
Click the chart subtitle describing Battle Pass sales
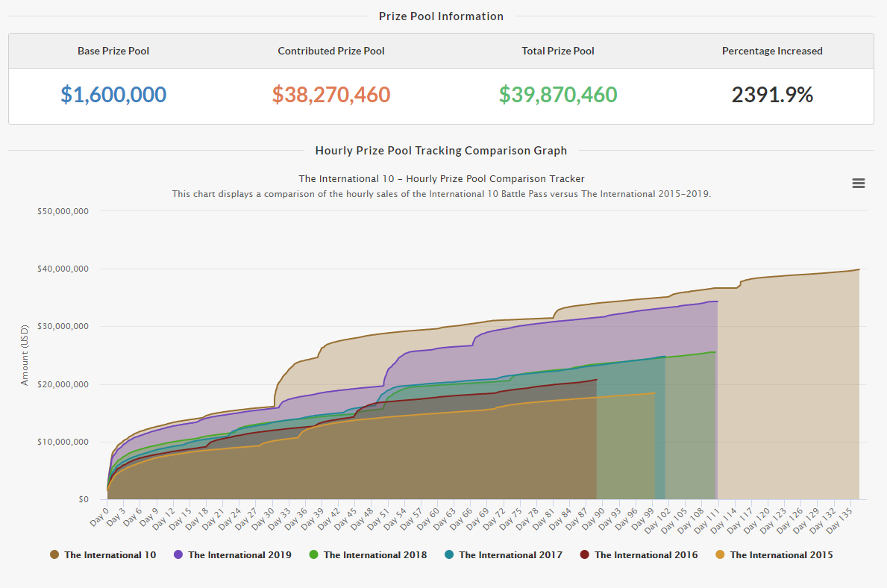442,193
